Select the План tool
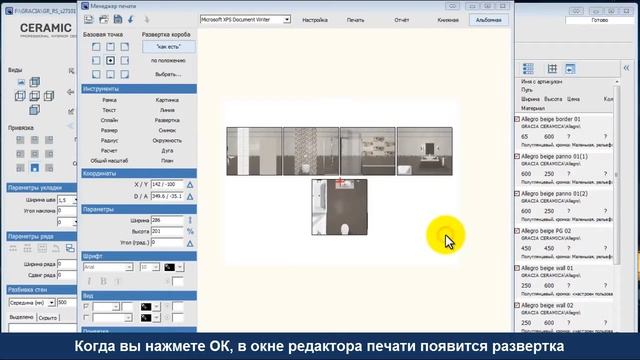The height and width of the screenshot is (360, 640). (x=167, y=161)
